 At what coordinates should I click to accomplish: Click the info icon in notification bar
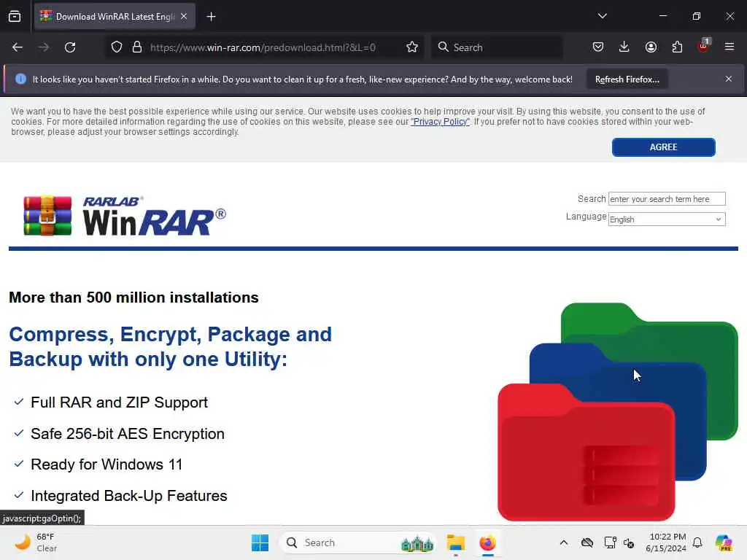pyautogui.click(x=20, y=79)
